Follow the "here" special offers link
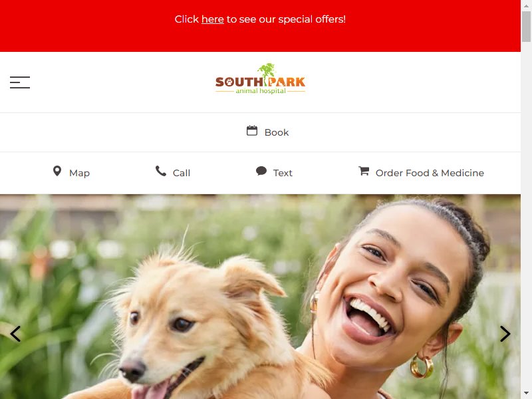The height and width of the screenshot is (399, 532). (212, 19)
